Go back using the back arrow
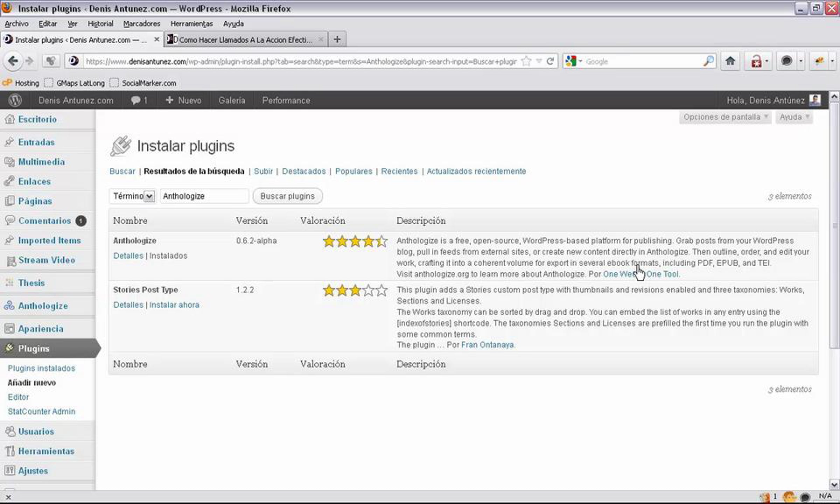 click(x=13, y=61)
